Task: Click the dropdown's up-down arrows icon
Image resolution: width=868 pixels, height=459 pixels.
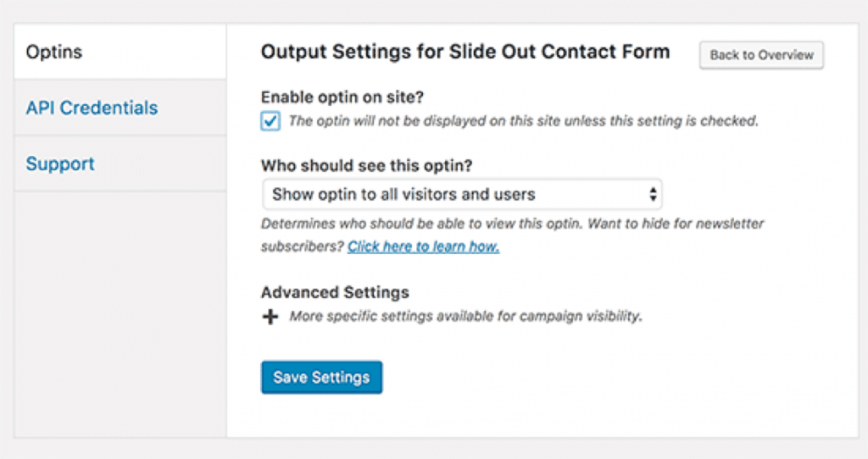Action: tap(654, 194)
